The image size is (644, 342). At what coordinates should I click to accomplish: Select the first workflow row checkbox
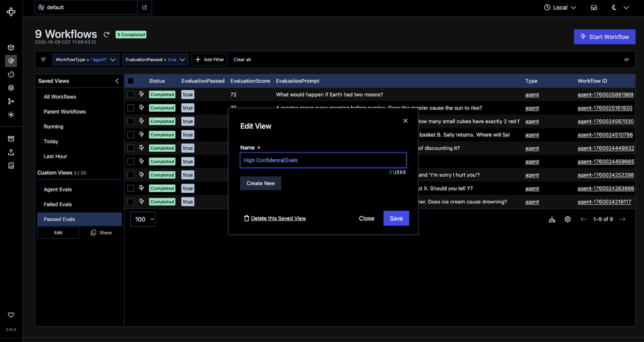point(131,95)
